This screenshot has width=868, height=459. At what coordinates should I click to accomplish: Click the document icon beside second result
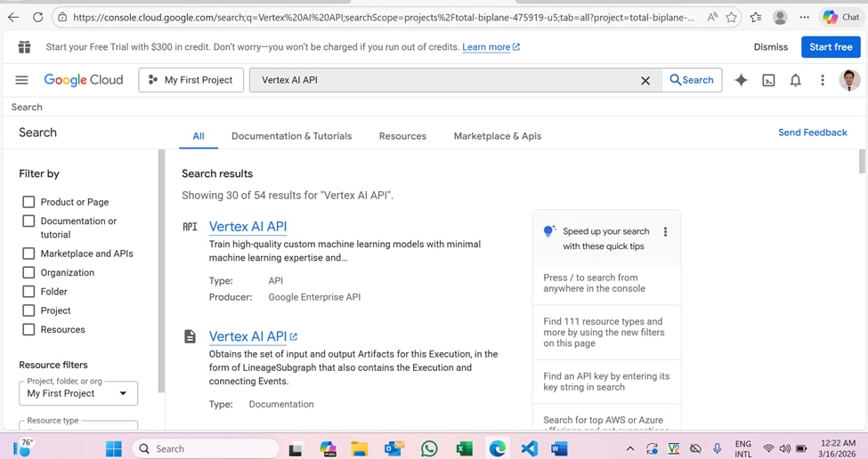click(190, 336)
